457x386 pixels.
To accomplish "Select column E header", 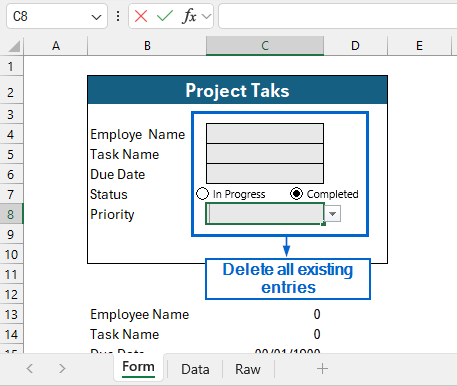I will point(419,46).
